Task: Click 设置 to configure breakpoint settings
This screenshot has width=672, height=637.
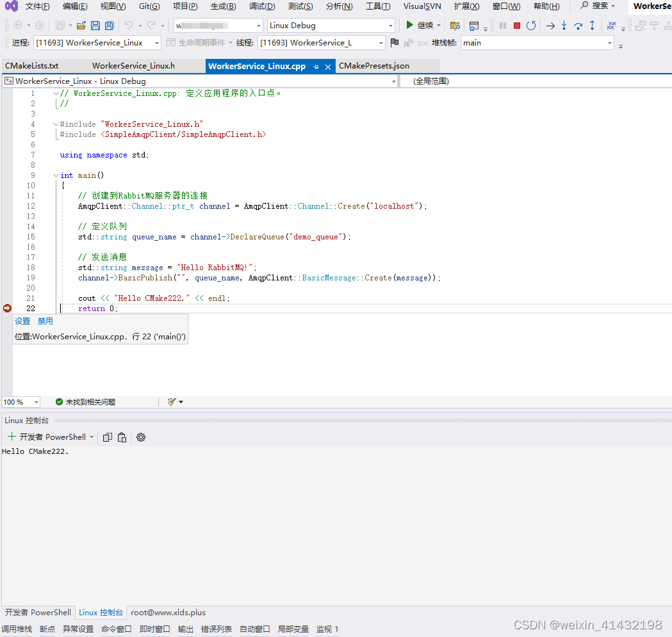Action: tap(22, 321)
